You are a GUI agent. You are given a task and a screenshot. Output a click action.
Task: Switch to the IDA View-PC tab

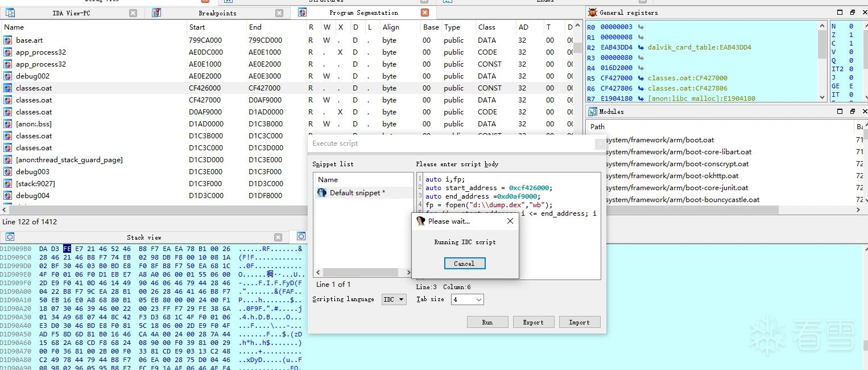71,13
